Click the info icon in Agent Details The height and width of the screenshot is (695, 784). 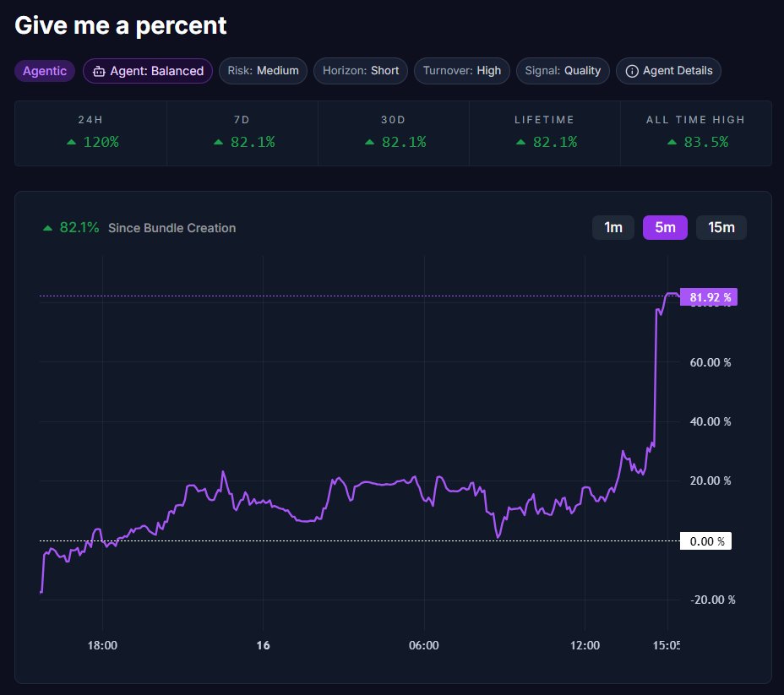(631, 72)
